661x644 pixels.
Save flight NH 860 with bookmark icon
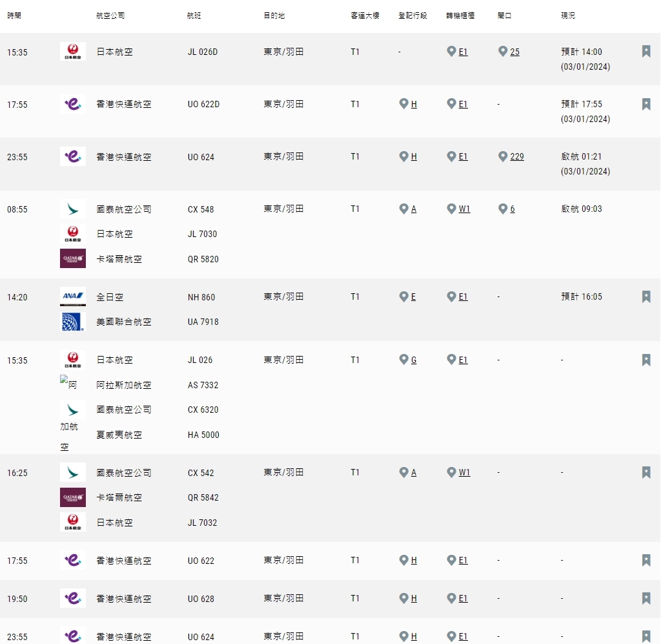coord(646,296)
